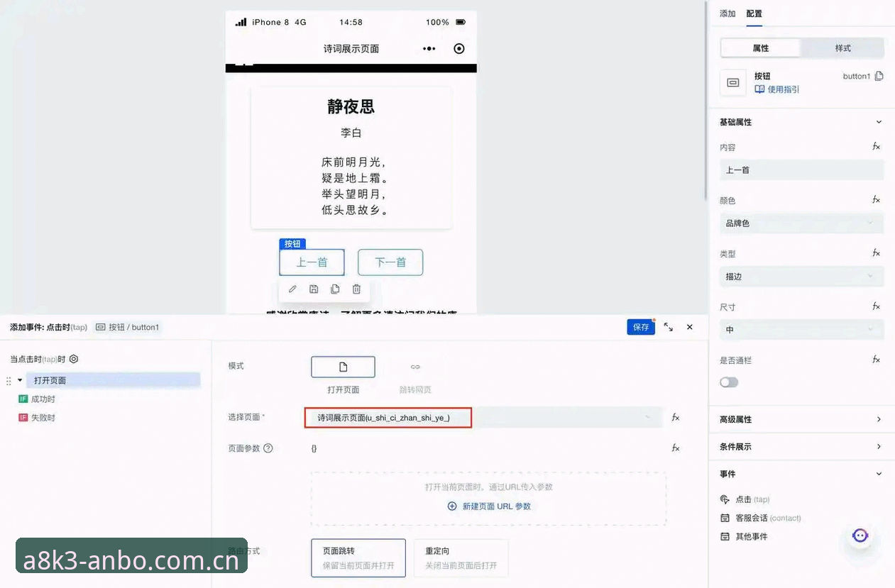
Task: Open the 类型 描边 dropdown
Action: [802, 276]
